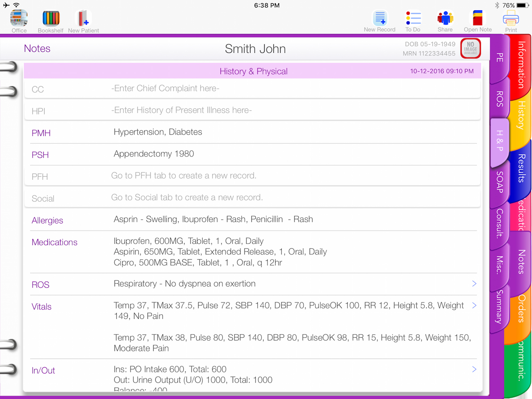Tap the Social placeholder text

pyautogui.click(x=187, y=198)
